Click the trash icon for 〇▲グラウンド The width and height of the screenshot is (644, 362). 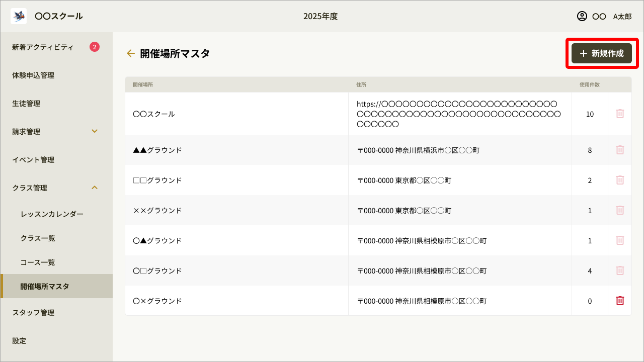pos(620,240)
